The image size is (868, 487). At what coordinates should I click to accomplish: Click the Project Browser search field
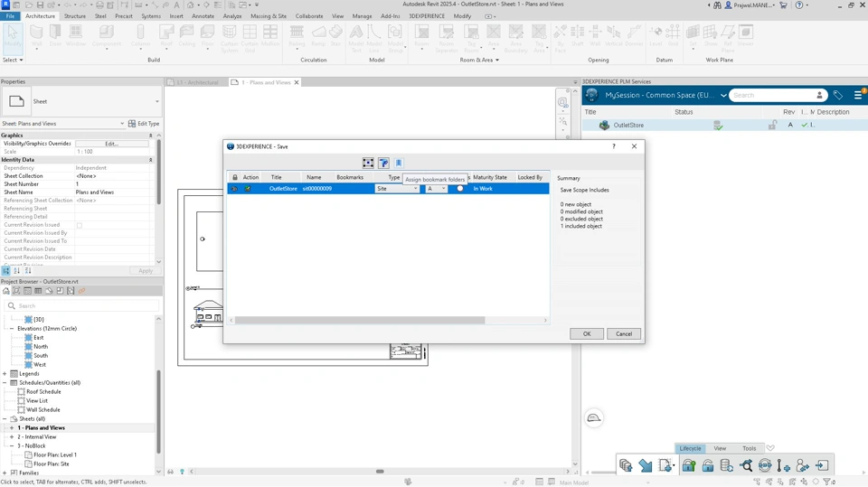pos(83,306)
